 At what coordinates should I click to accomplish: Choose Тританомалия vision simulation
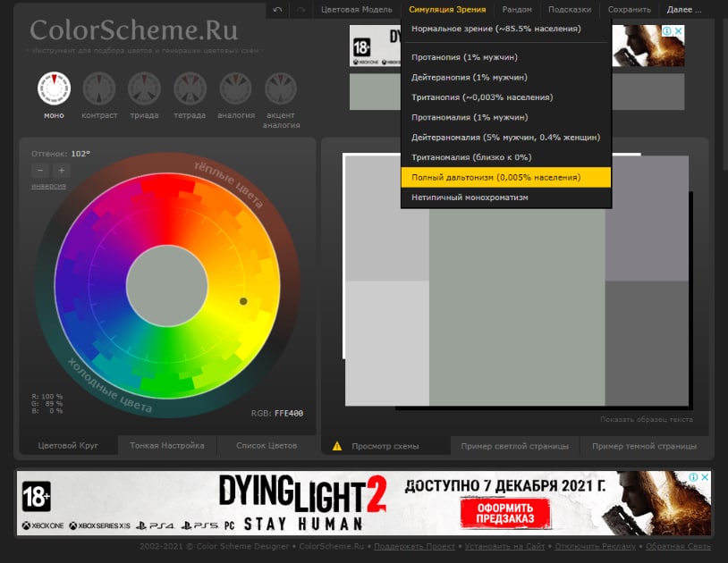point(506,157)
